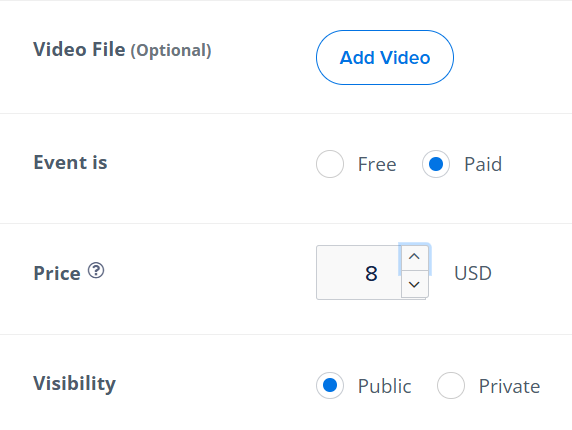Click the Add Video button
Image resolution: width=572 pixels, height=430 pixels.
[385, 57]
